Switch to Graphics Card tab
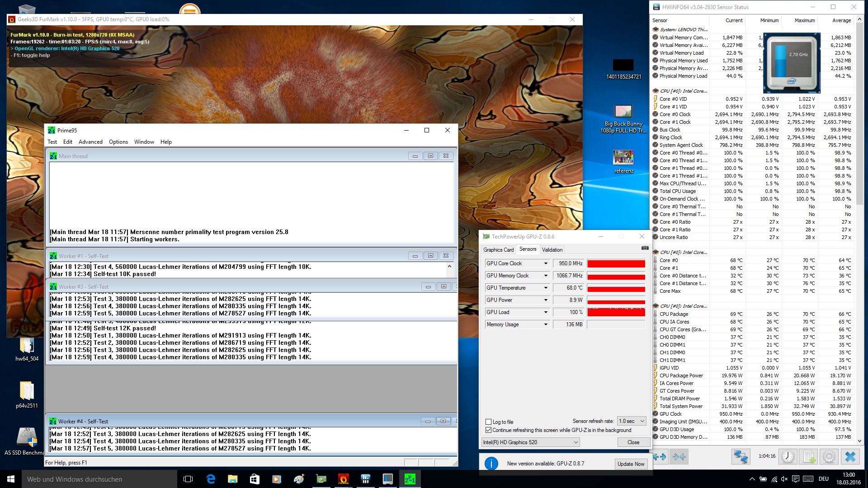Image resolution: width=868 pixels, height=488 pixels. [x=498, y=250]
